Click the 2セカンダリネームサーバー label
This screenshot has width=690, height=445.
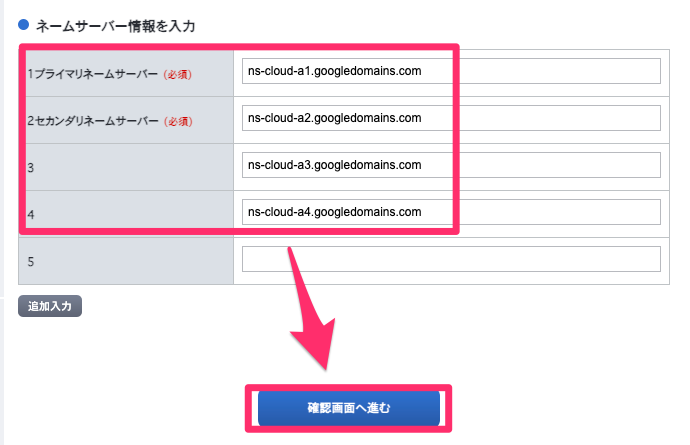(x=93, y=121)
